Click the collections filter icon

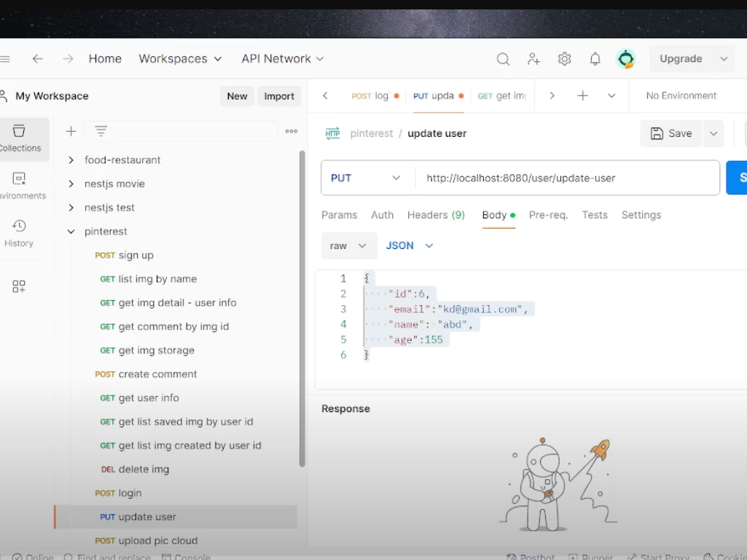101,131
